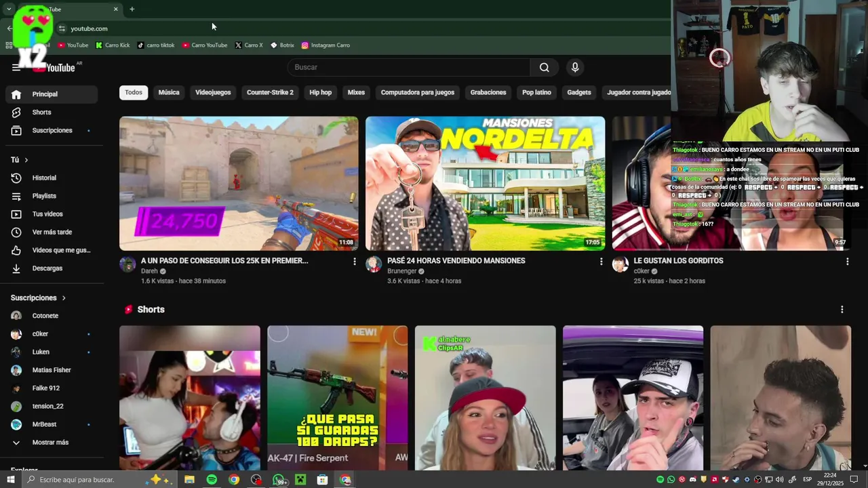The height and width of the screenshot is (488, 868).
Task: Open Dareh channel avatar
Action: click(x=127, y=264)
